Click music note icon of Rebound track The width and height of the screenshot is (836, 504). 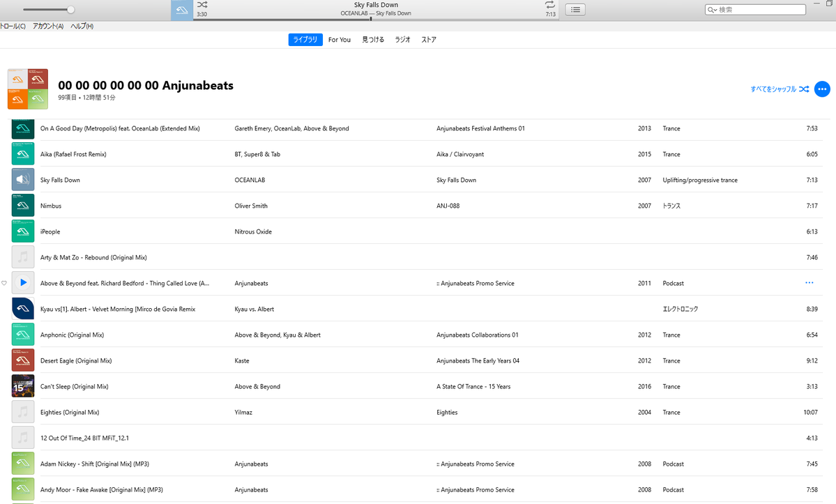[23, 257]
